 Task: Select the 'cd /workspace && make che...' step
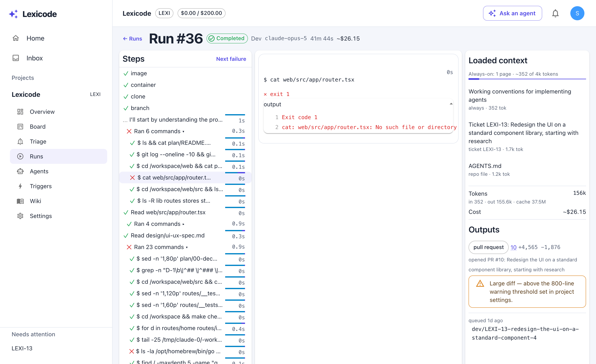185,317
